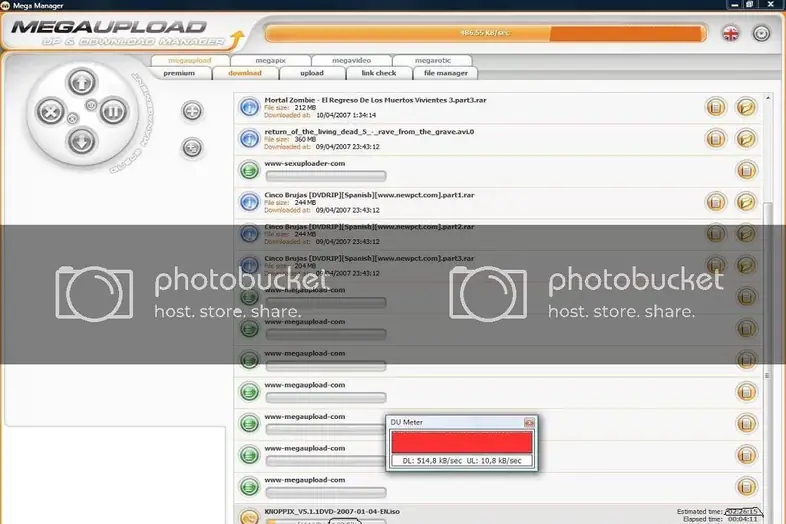Open folder of Cinco Brujas part3.rar

pos(746,265)
